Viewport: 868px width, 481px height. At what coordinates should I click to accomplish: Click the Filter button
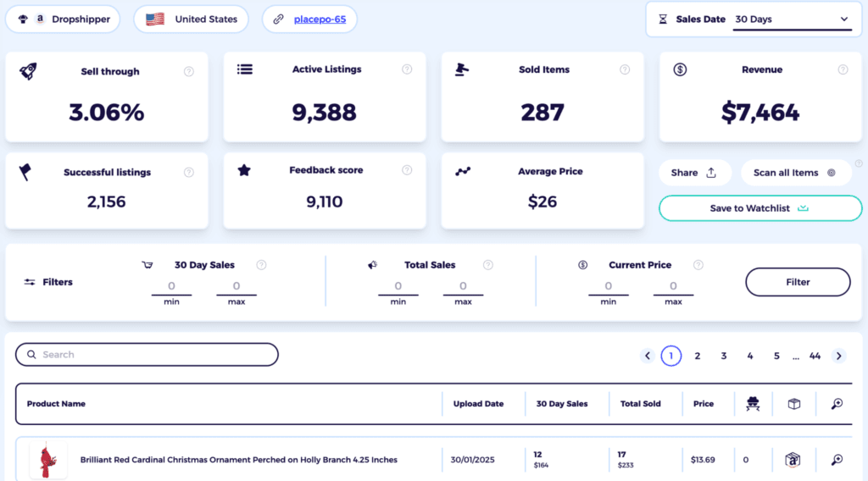(x=798, y=282)
